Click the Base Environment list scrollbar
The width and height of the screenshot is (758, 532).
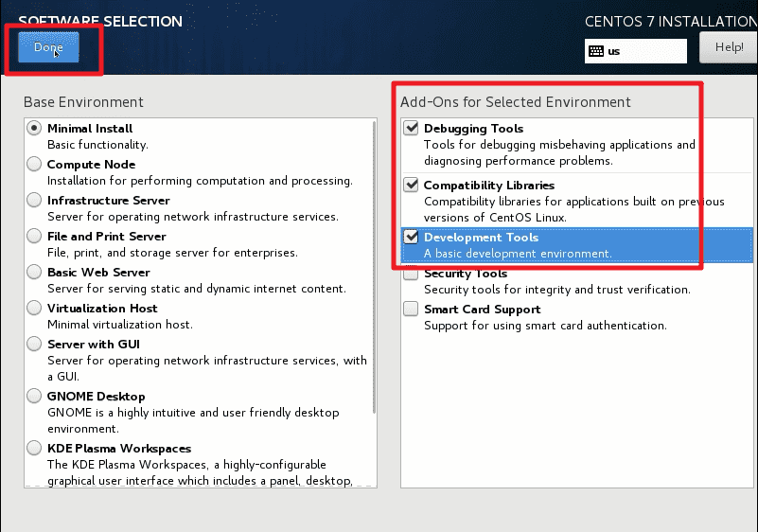coord(374,268)
